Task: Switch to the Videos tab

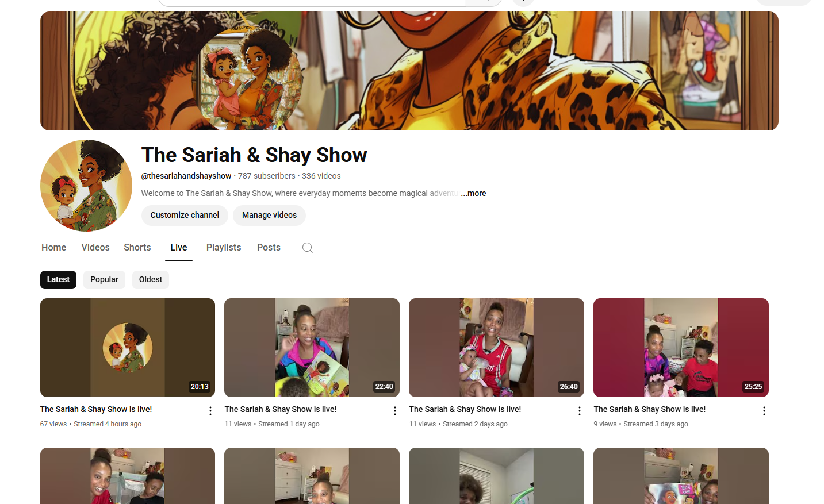Action: click(x=95, y=247)
